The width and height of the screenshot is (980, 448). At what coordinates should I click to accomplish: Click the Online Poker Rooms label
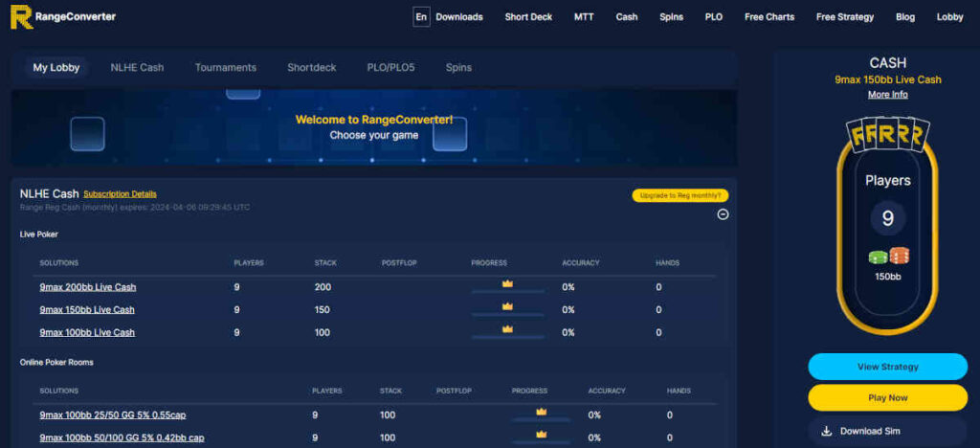[56, 363]
